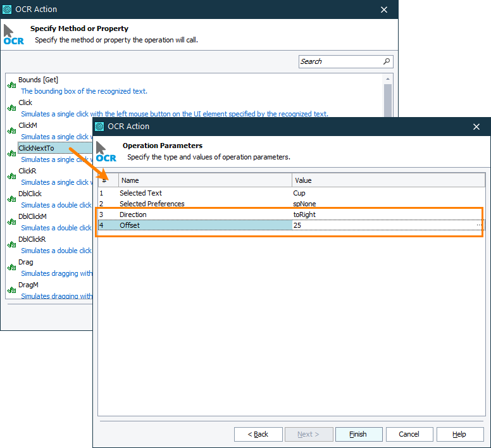Open the ellipsis editor for Offset value
The image size is (491, 448).
479,225
